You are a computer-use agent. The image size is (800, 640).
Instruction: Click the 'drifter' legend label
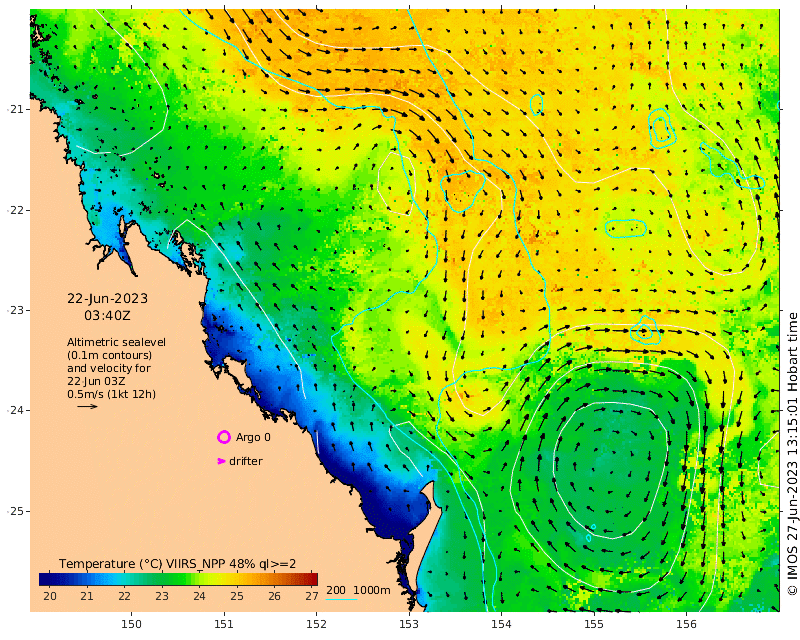coord(246,461)
